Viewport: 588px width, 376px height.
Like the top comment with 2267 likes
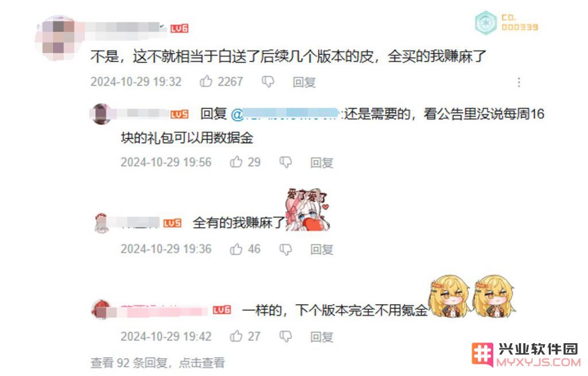point(206,81)
